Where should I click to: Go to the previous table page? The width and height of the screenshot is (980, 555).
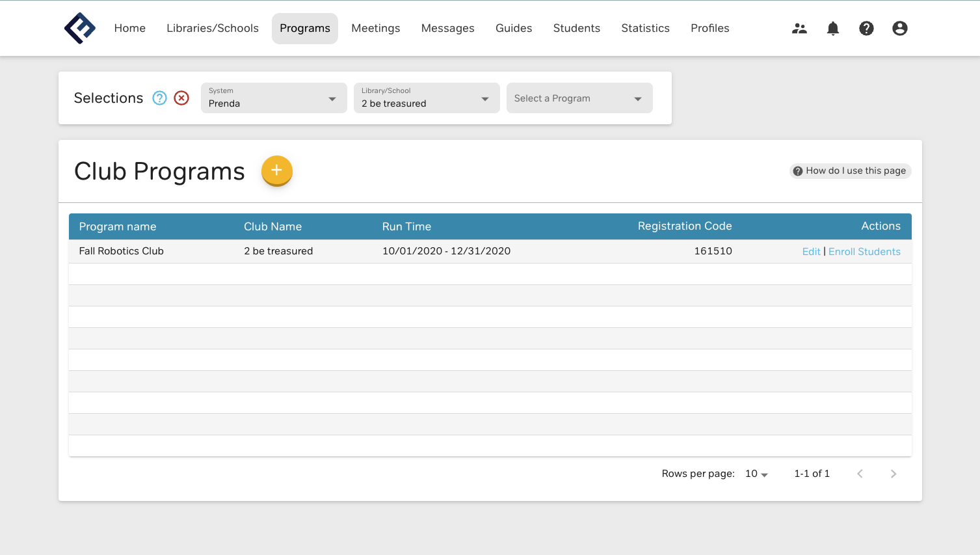[860, 474]
